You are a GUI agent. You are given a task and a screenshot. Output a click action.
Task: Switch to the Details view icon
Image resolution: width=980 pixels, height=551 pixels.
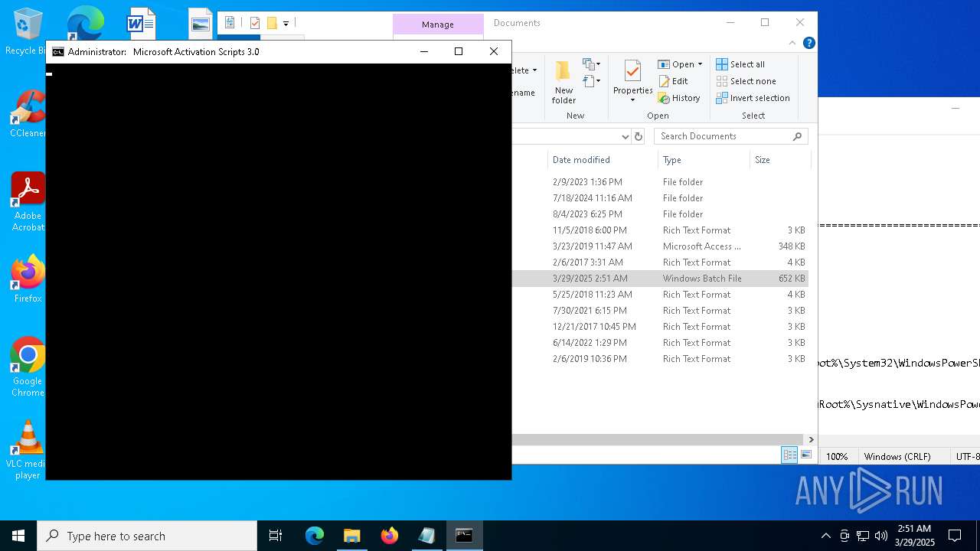tap(789, 455)
